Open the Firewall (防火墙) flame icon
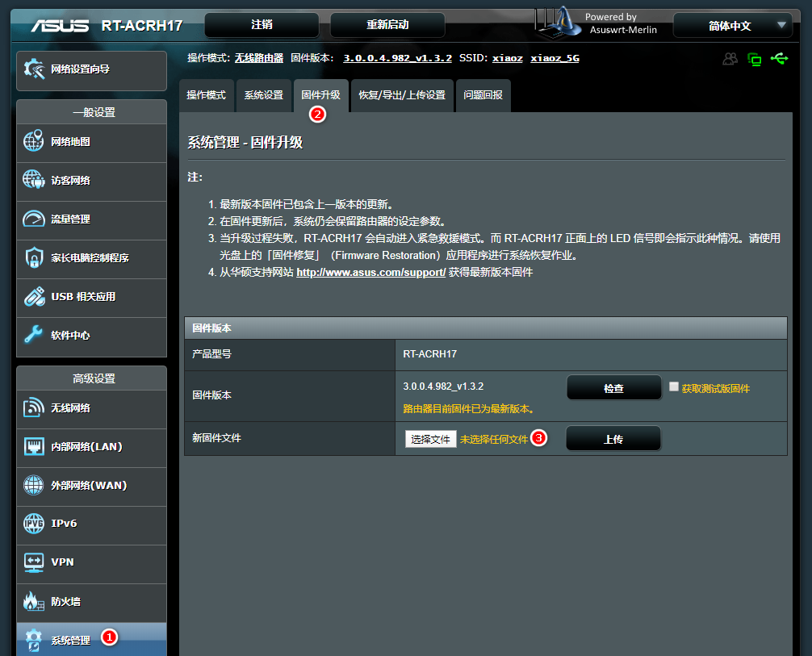This screenshot has height=656, width=812. [x=34, y=601]
